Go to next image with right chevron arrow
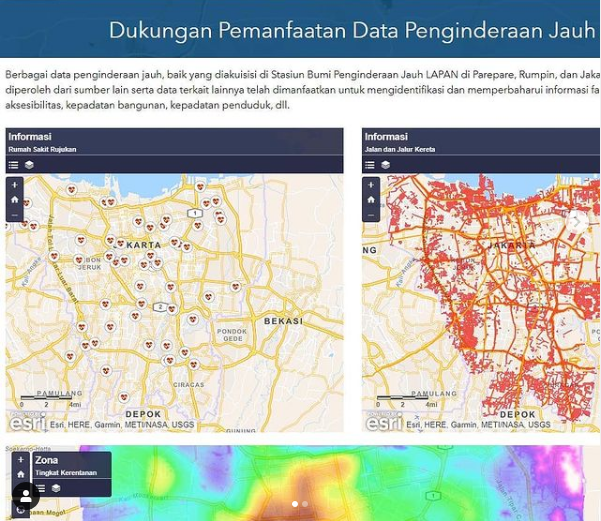 [x=577, y=222]
